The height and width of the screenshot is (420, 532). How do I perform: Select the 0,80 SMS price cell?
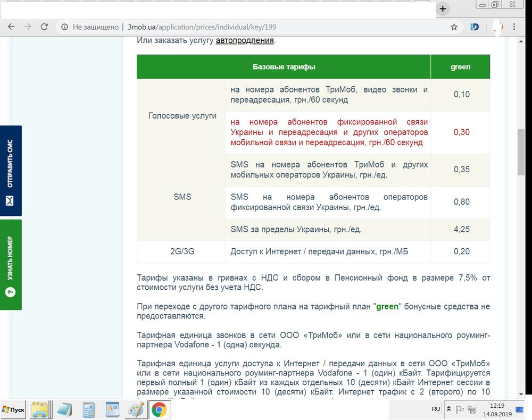click(461, 202)
